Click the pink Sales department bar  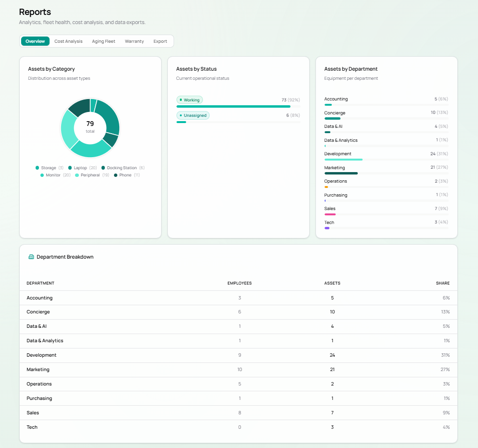coord(330,214)
